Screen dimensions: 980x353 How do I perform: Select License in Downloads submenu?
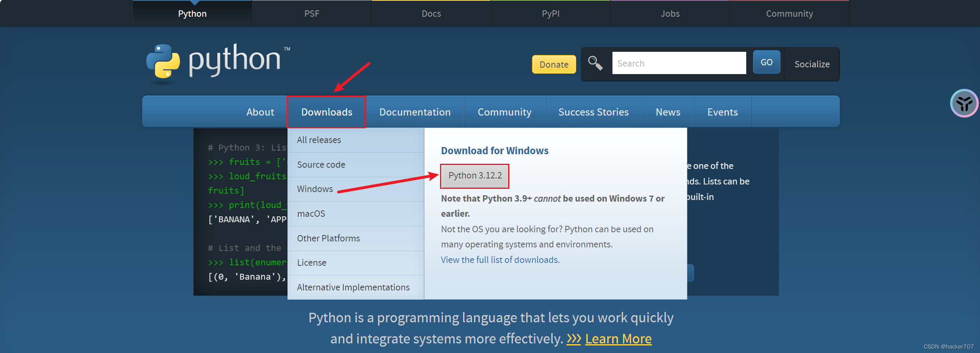(x=356, y=263)
